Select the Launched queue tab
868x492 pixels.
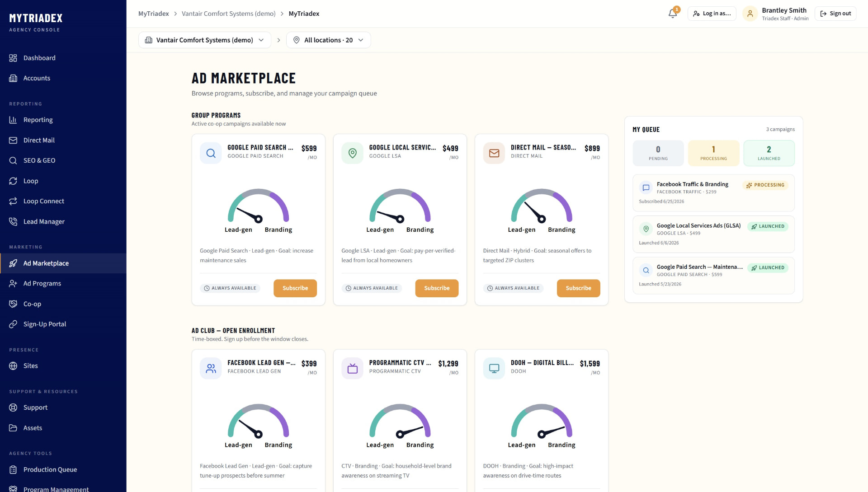(769, 153)
